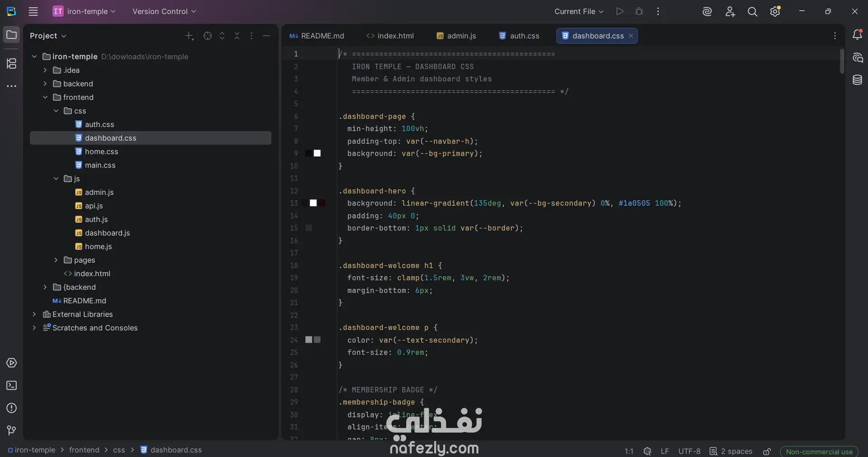The height and width of the screenshot is (457, 868).
Task: Open Version Control dropdown
Action: (164, 11)
